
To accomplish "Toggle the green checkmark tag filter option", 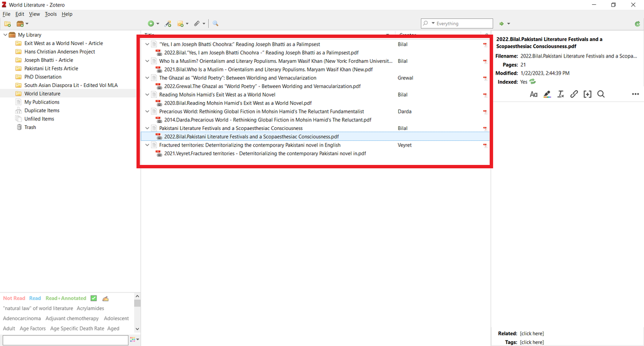I will coord(94,298).
